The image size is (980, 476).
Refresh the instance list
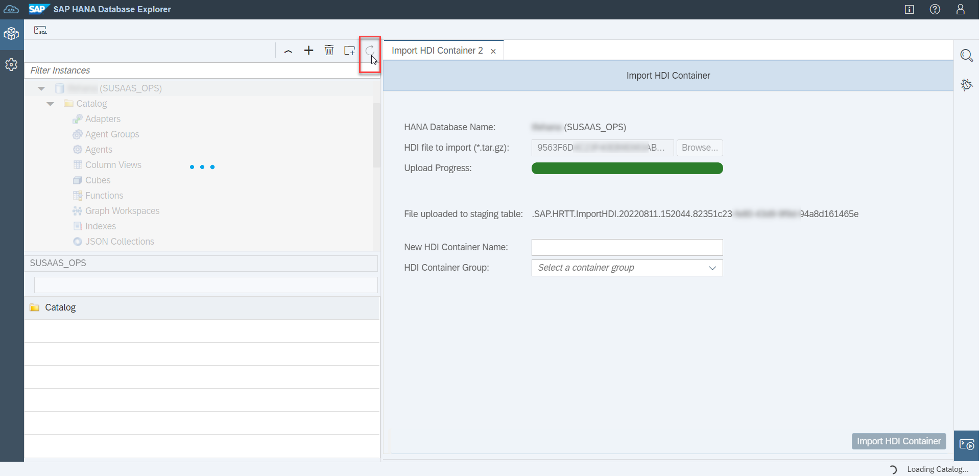pyautogui.click(x=370, y=50)
